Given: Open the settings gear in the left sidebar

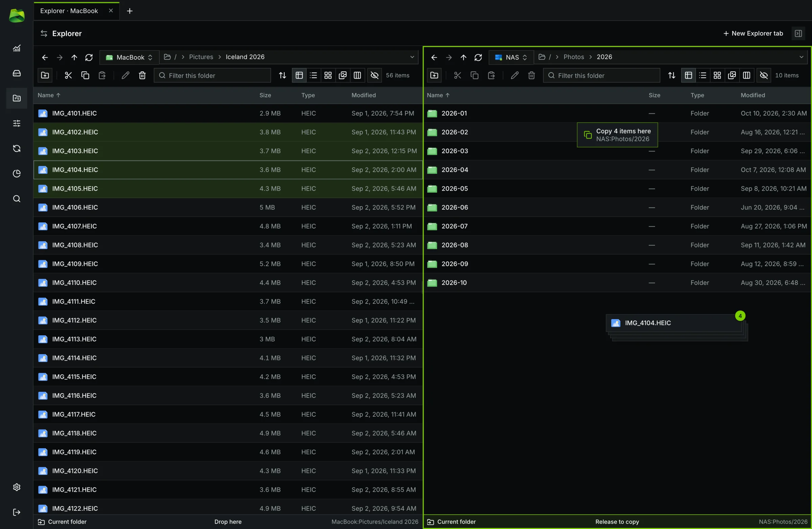Looking at the screenshot, I should (x=17, y=487).
